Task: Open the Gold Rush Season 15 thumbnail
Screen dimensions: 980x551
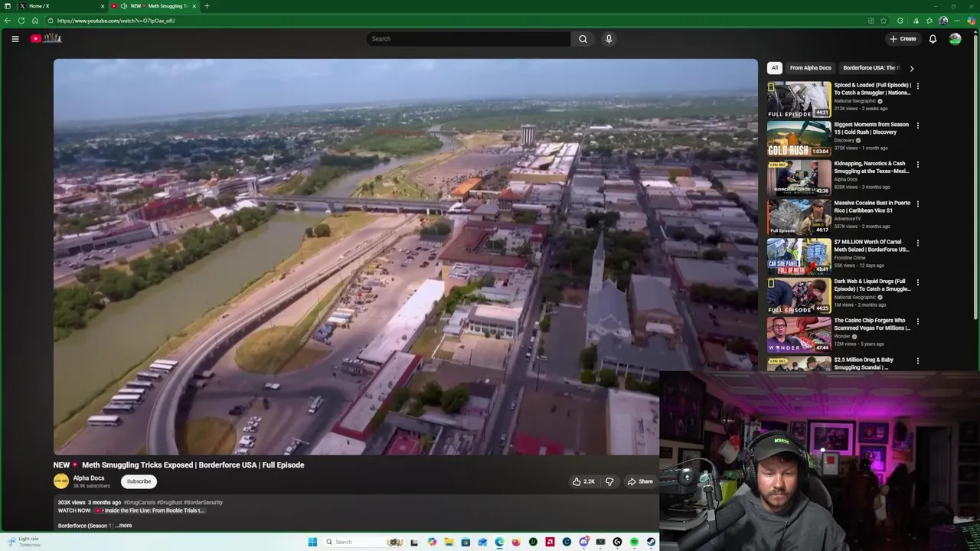Action: pyautogui.click(x=799, y=139)
